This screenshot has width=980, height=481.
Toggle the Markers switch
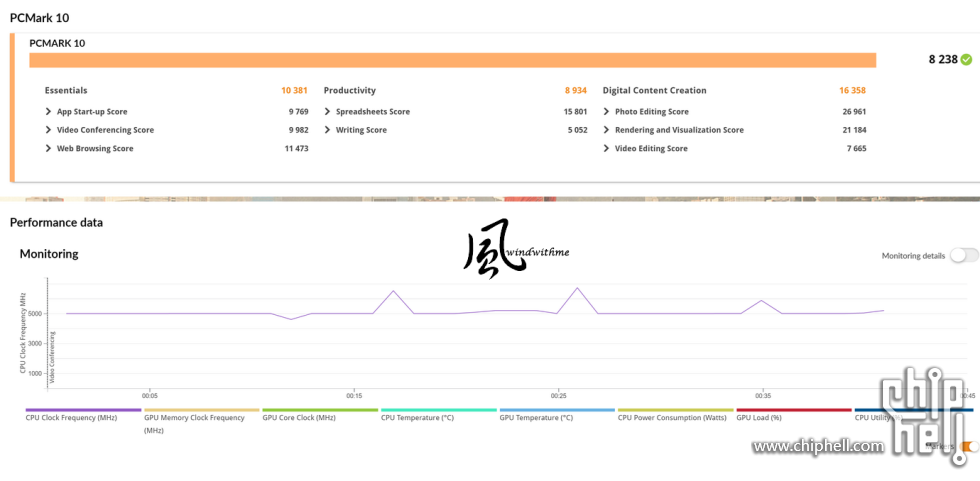pos(971,446)
